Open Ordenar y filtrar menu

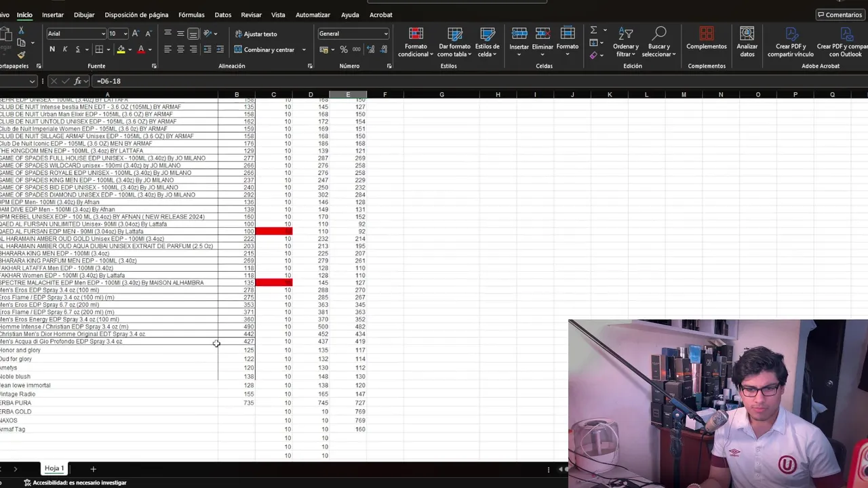click(625, 43)
